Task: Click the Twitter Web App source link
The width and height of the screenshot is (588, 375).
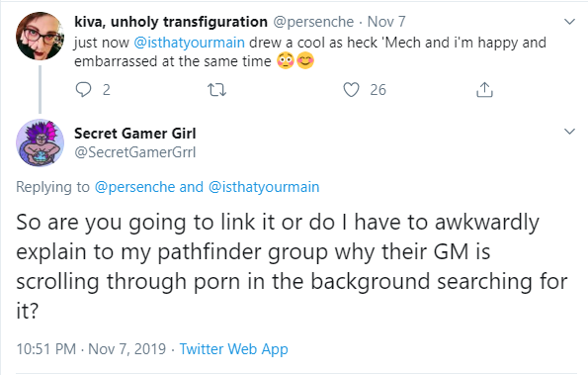Action: 233,348
